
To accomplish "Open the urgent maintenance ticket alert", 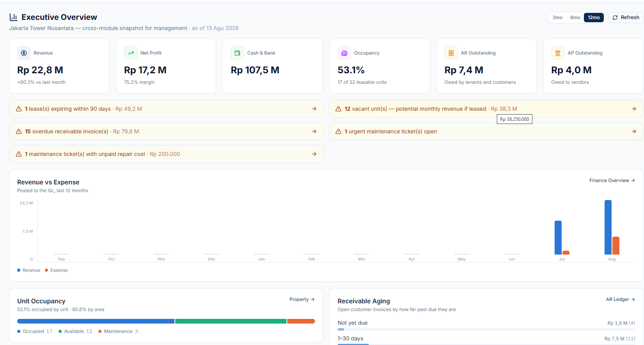I will (486, 131).
